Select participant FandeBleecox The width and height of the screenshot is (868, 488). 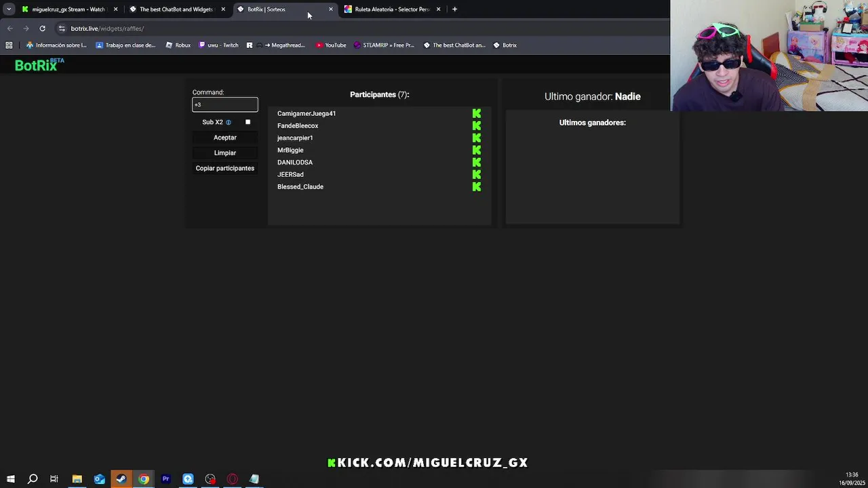tap(298, 125)
